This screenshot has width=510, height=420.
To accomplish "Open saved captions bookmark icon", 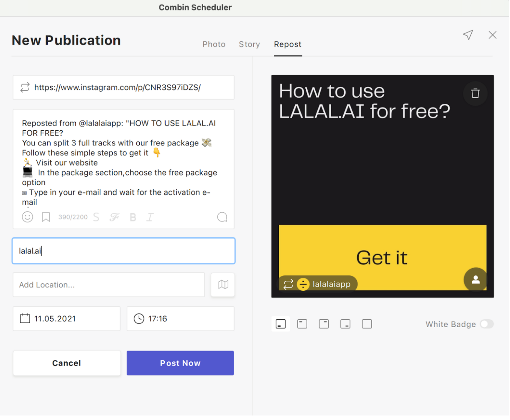I will click(46, 217).
